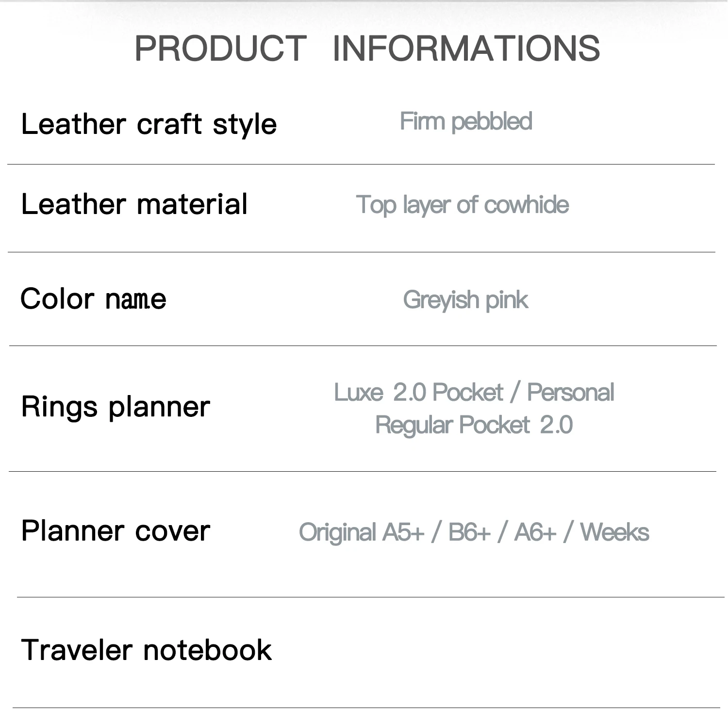Click the Top layer of cowhide text
728x726 pixels.
(462, 205)
